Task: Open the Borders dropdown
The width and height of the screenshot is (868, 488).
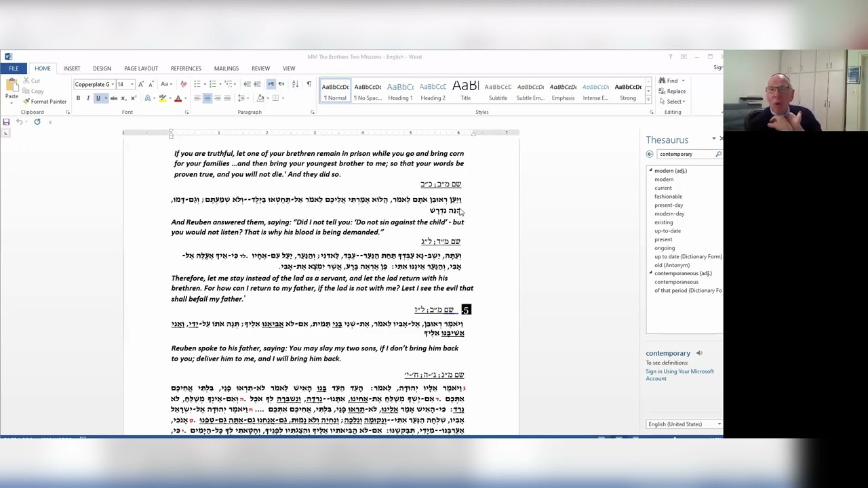Action: tap(283, 98)
